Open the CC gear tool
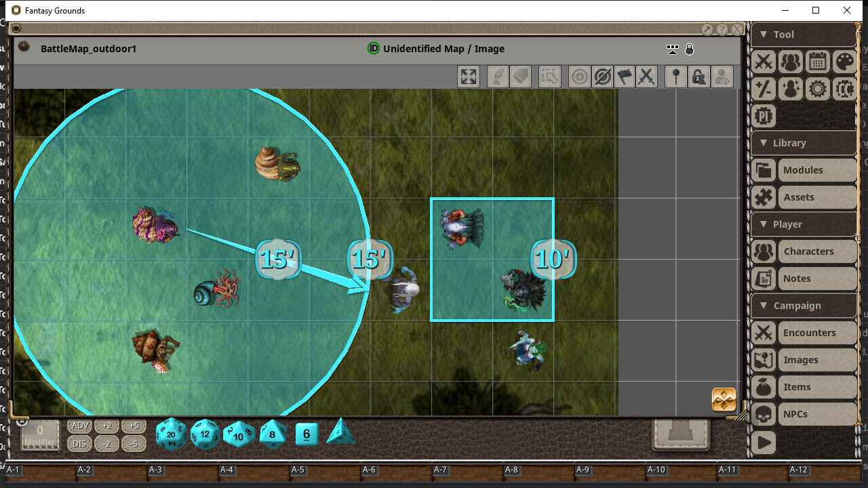The height and width of the screenshot is (488, 868). (845, 89)
